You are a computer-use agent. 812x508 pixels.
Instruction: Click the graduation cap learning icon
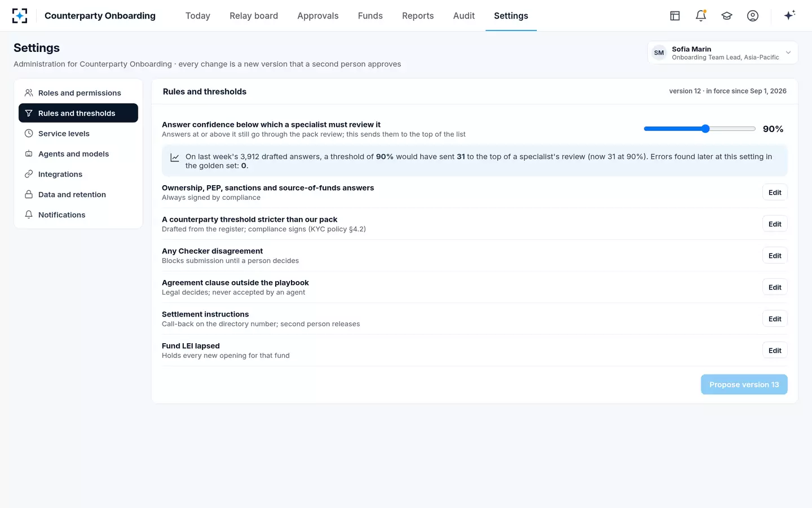pyautogui.click(x=727, y=16)
